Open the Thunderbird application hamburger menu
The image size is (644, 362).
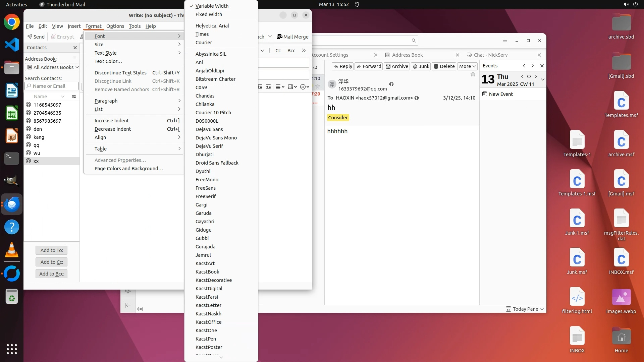click(x=505, y=41)
